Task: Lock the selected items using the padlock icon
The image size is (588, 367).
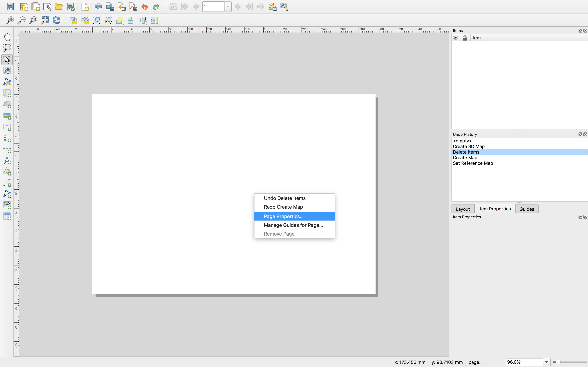Action: coord(74,20)
